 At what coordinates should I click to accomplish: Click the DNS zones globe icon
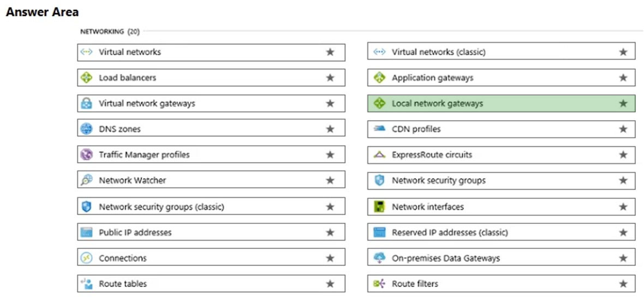coord(86,129)
